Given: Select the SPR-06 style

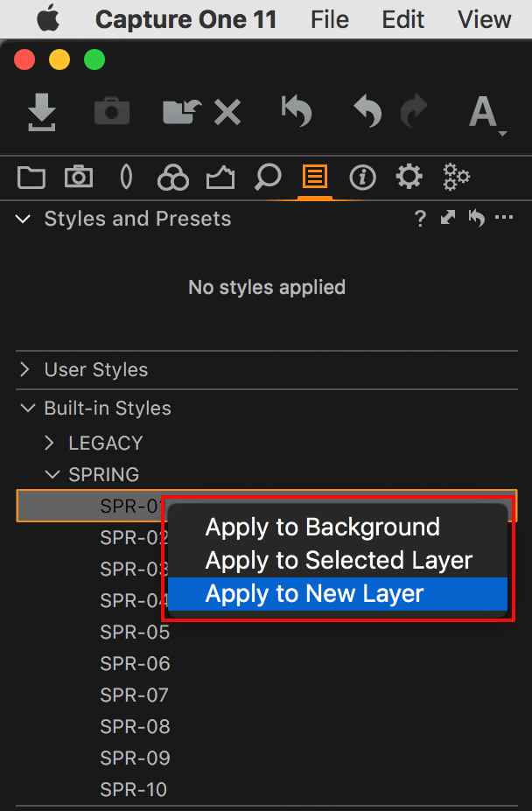Looking at the screenshot, I should click(135, 664).
